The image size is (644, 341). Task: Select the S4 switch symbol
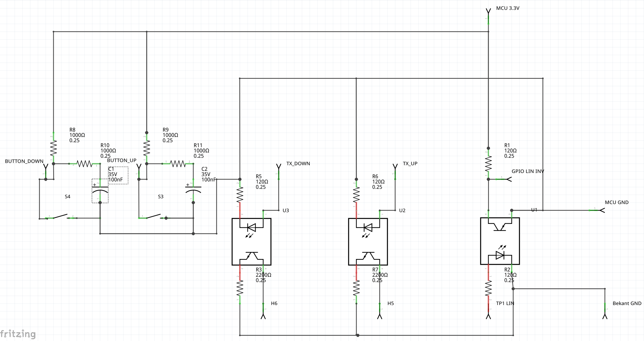(61, 216)
